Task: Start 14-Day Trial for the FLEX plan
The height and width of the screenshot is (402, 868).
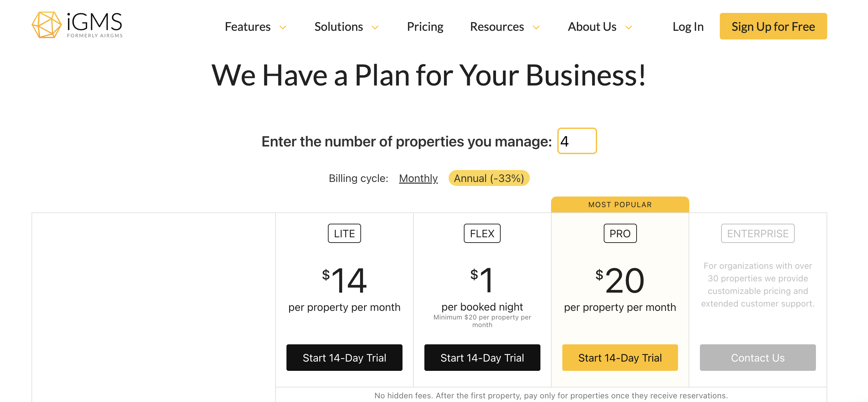Action: click(482, 358)
